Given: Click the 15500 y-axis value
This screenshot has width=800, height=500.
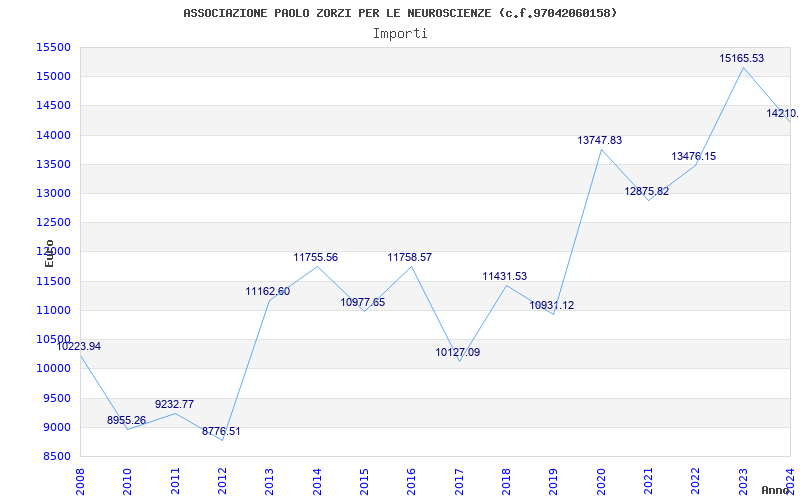Looking at the screenshot, I should click(53, 47).
